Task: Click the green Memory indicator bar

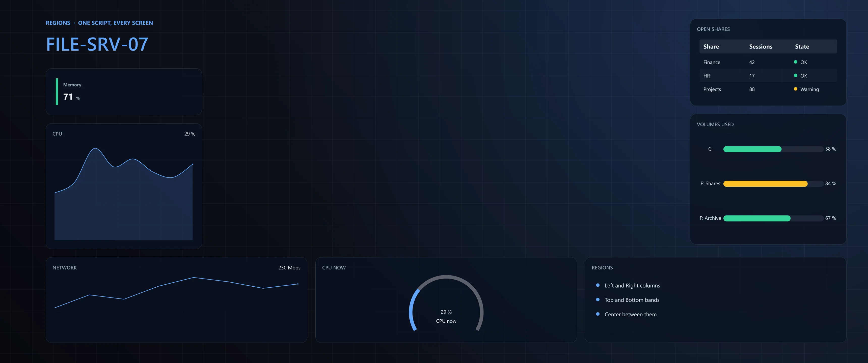Action: (57, 92)
